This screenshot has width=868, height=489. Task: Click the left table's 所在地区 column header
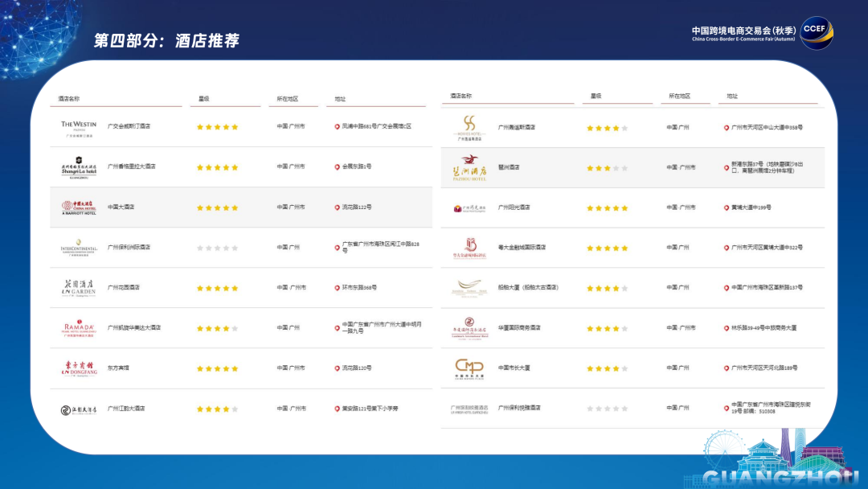[287, 99]
